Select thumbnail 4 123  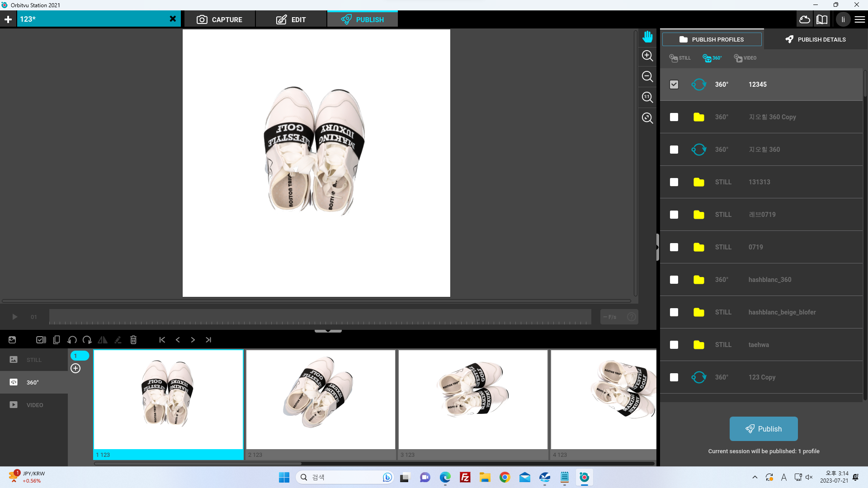(604, 404)
